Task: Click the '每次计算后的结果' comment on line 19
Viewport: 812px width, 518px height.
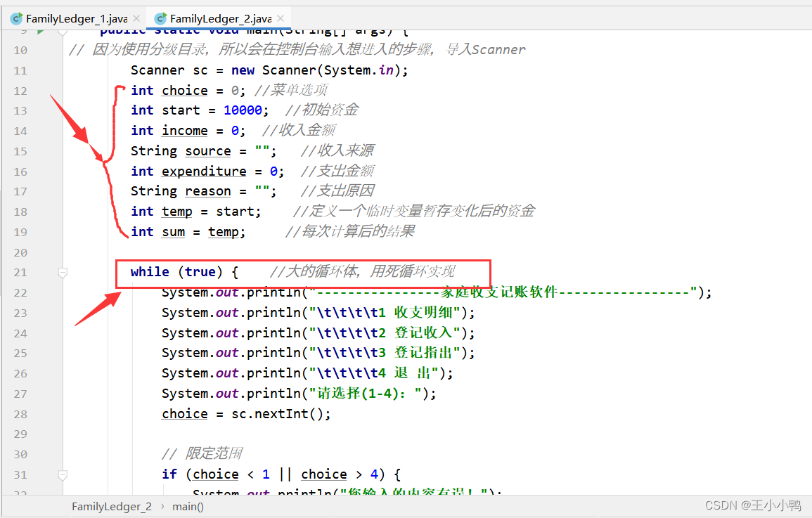Action: pyautogui.click(x=357, y=231)
